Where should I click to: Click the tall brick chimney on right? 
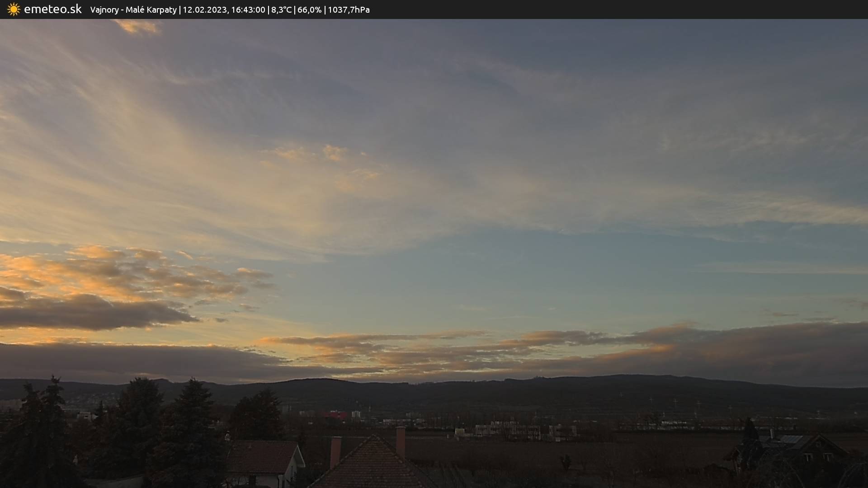401,441
